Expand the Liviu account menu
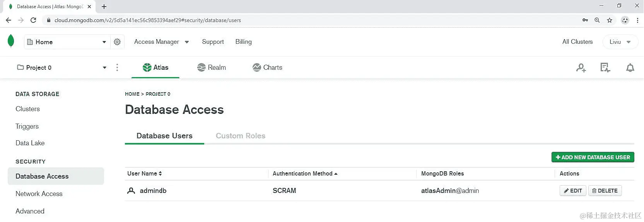This screenshot has height=222, width=644. 620,42
